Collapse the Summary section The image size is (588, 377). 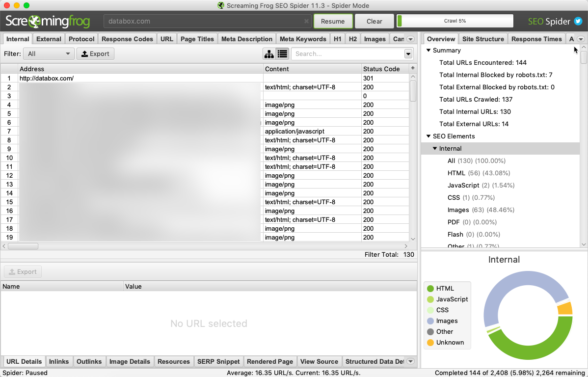428,50
